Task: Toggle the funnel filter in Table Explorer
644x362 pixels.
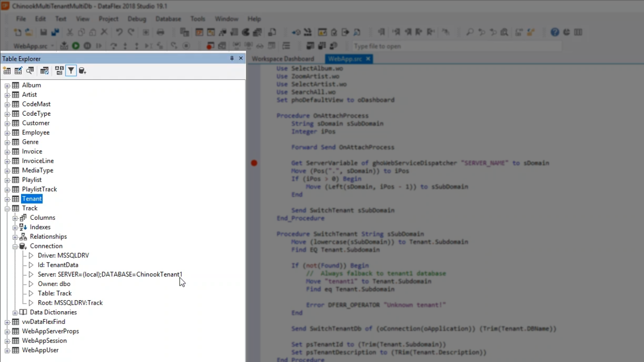Action: pyautogui.click(x=71, y=71)
